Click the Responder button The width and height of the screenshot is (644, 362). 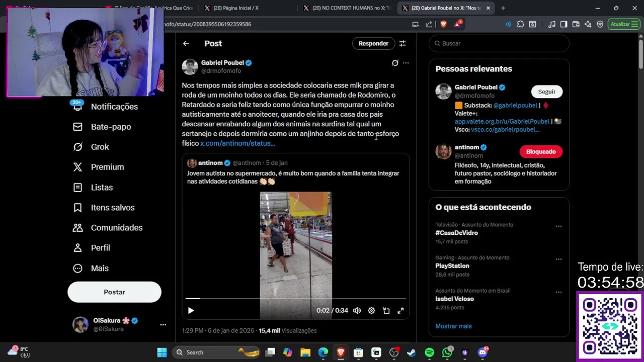[x=373, y=44]
